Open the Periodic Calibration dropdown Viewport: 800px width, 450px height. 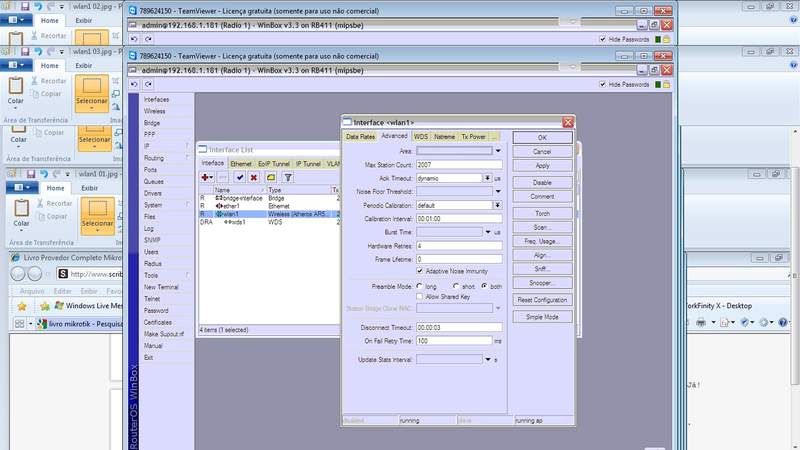click(x=497, y=205)
